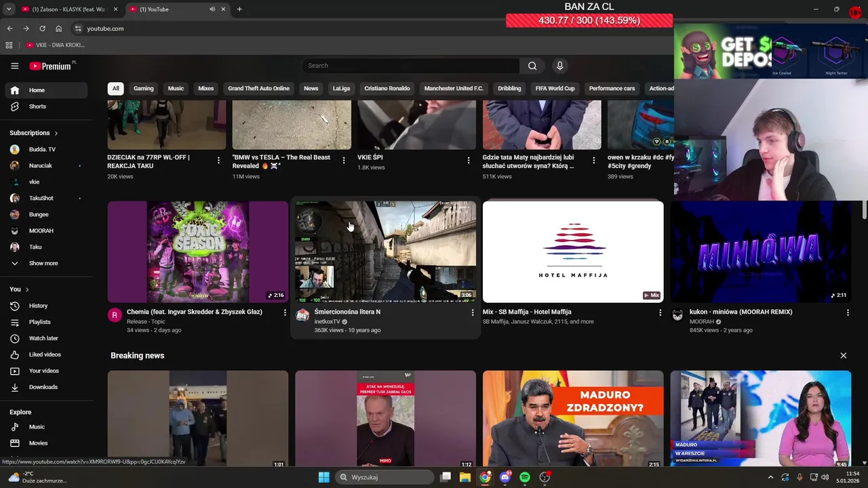Open Music under Explore
Screen dimensions: 868x488
(47, 427)
